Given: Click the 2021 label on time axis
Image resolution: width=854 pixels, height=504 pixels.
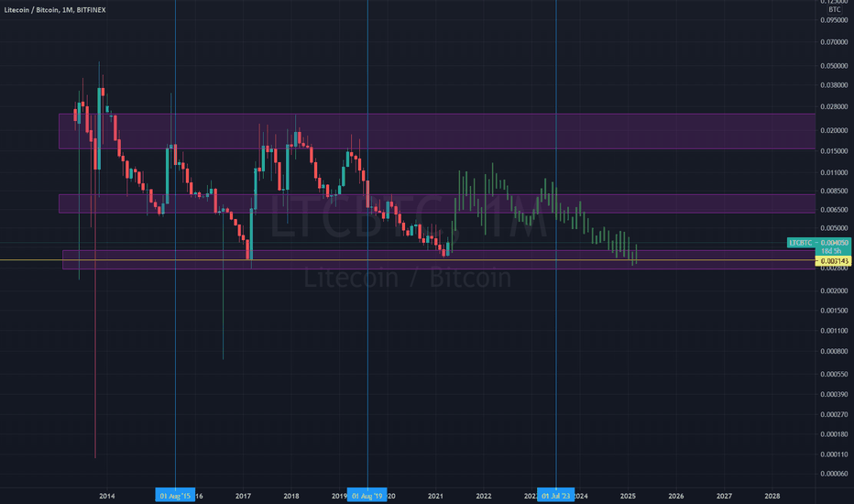Looking at the screenshot, I should 435,496.
